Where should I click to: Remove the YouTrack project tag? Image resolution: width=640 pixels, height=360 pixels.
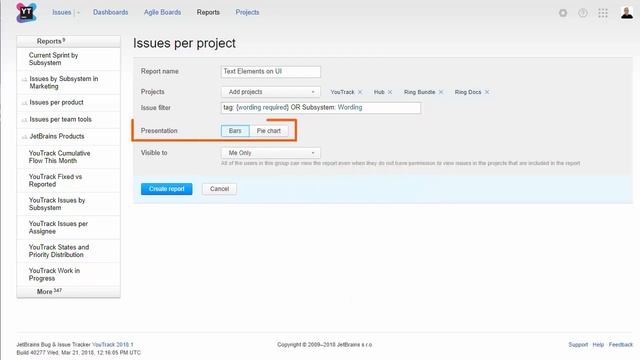point(360,92)
